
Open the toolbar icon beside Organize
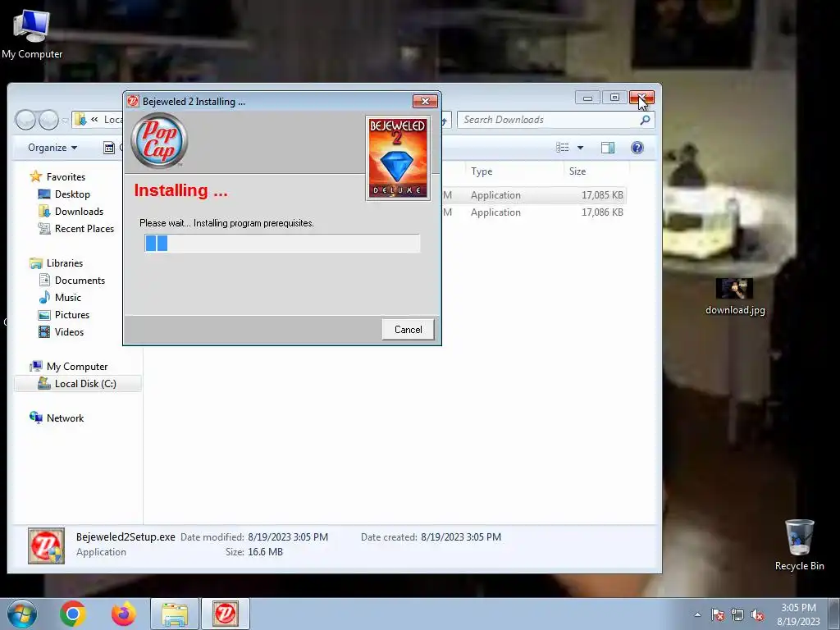[109, 148]
